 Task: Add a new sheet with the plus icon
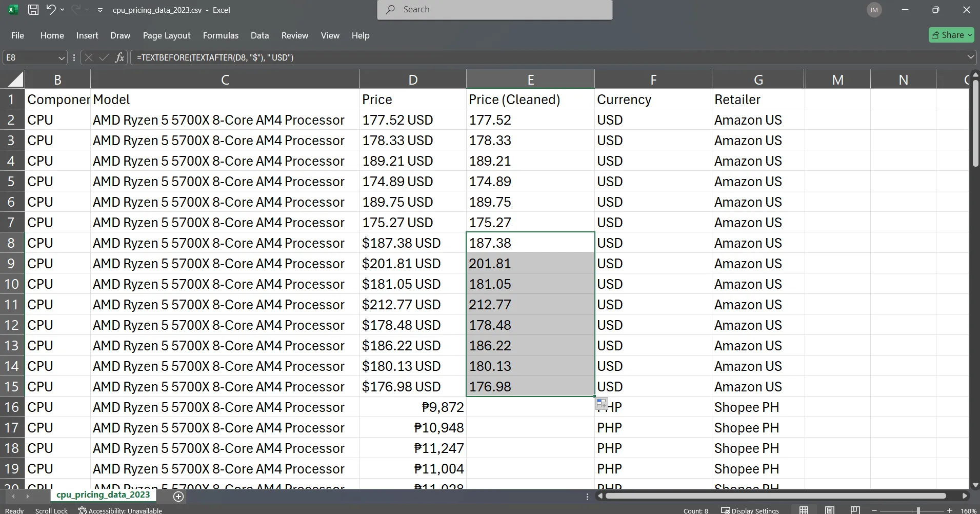click(x=178, y=496)
